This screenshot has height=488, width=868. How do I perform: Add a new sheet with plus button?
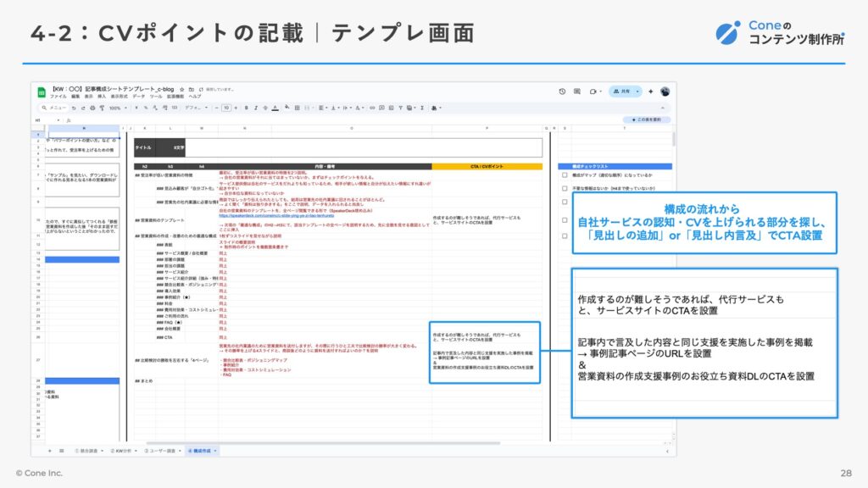(x=49, y=451)
